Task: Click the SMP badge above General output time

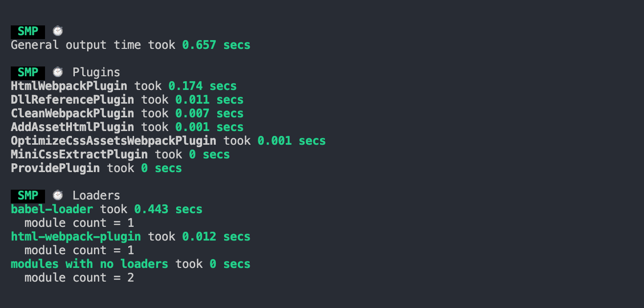Action: (28, 31)
